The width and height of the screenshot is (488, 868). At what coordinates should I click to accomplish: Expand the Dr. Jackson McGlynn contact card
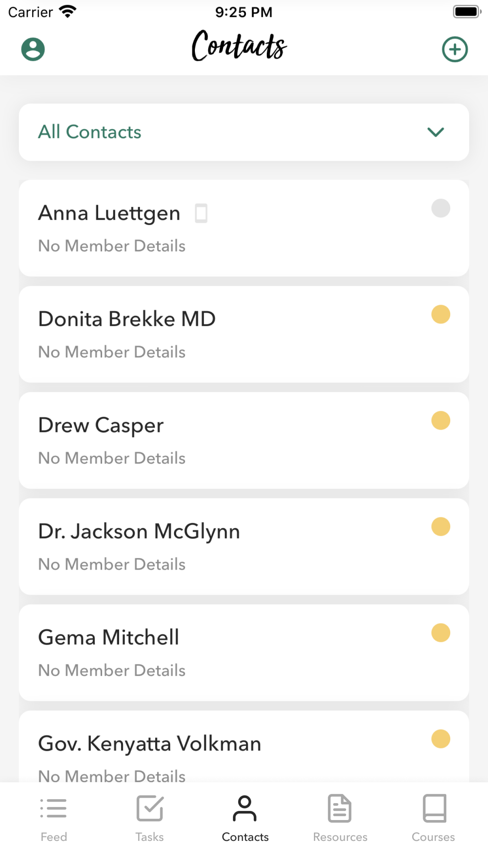(244, 546)
